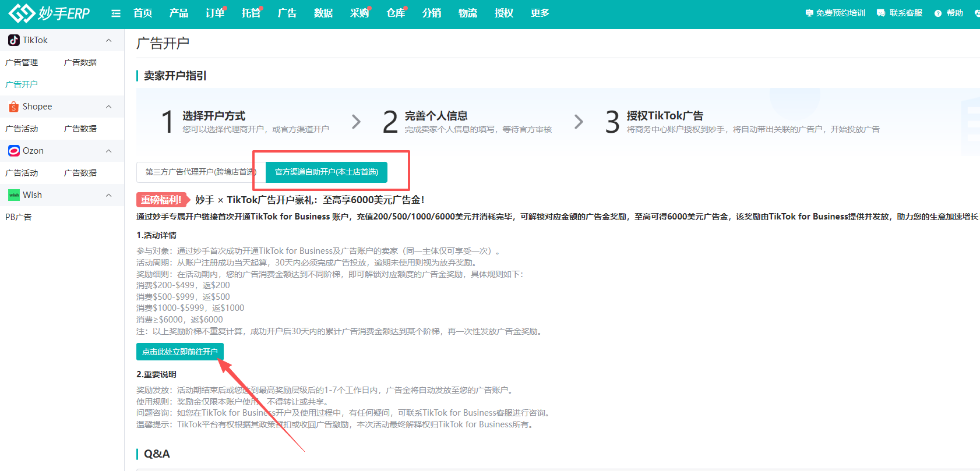
Task: Click the 重磅福利! badge
Action: coord(162,200)
